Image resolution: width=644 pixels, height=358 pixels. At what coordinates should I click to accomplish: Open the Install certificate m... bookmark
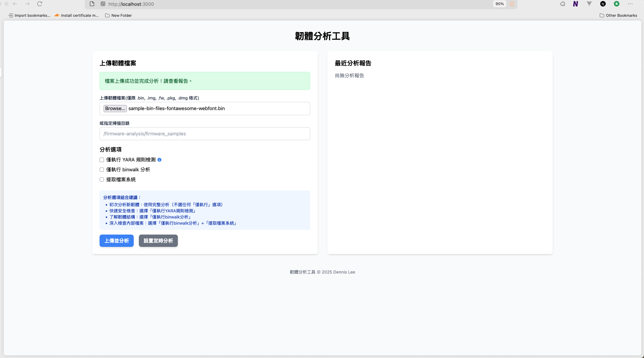77,15
